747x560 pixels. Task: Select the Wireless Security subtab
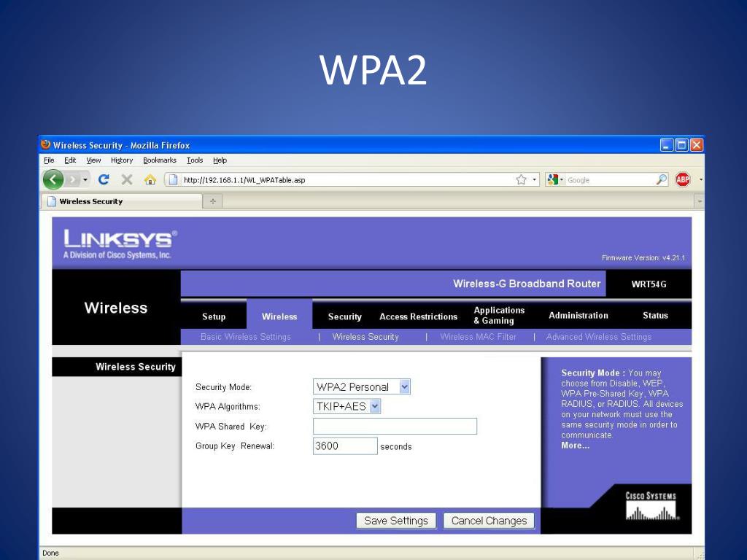[365, 337]
